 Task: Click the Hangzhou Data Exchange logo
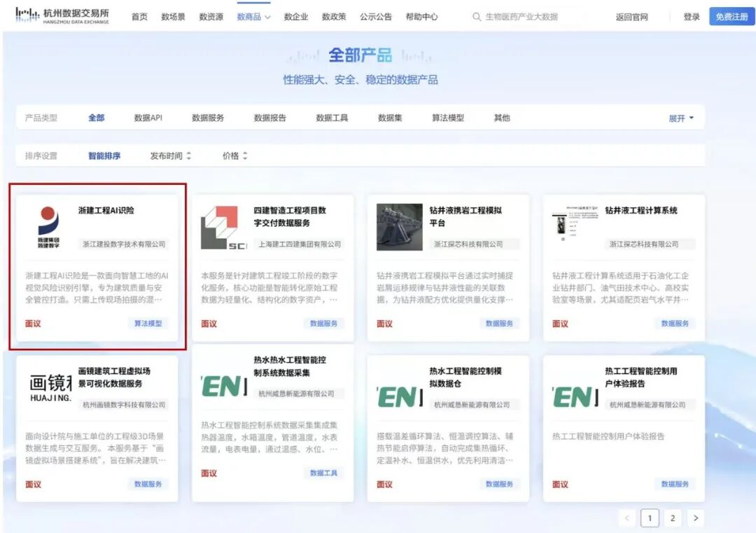[x=62, y=15]
